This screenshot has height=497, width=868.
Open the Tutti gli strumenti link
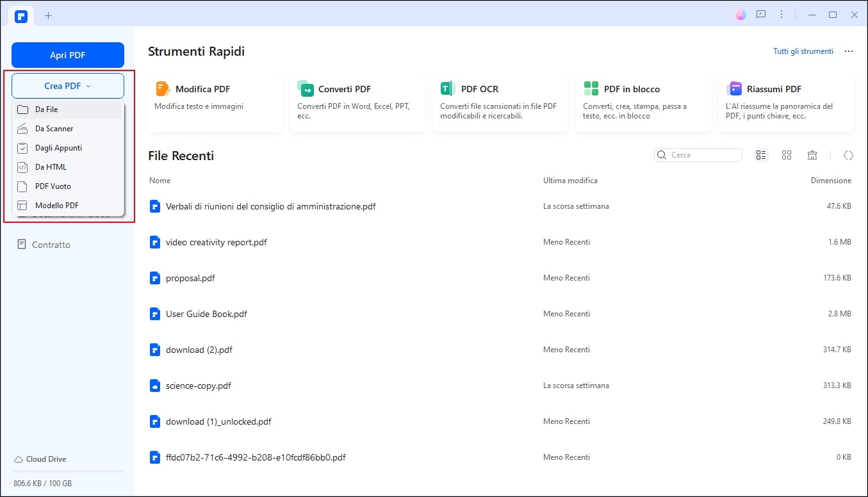(803, 51)
